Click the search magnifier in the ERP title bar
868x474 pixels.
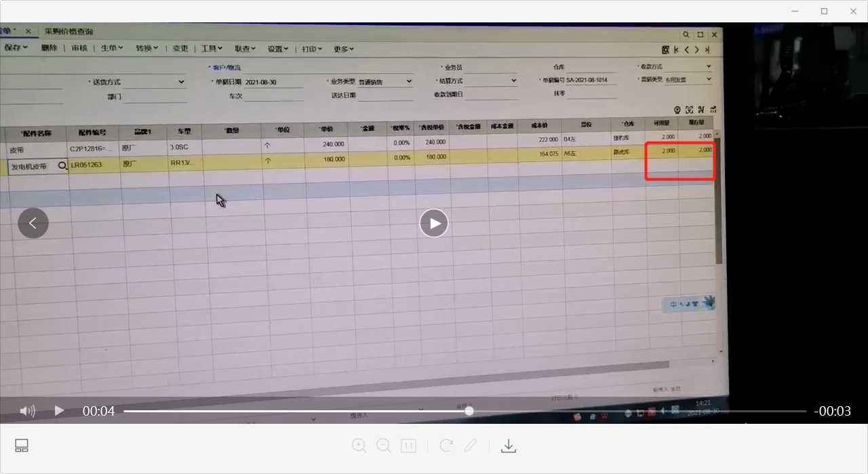click(686, 34)
